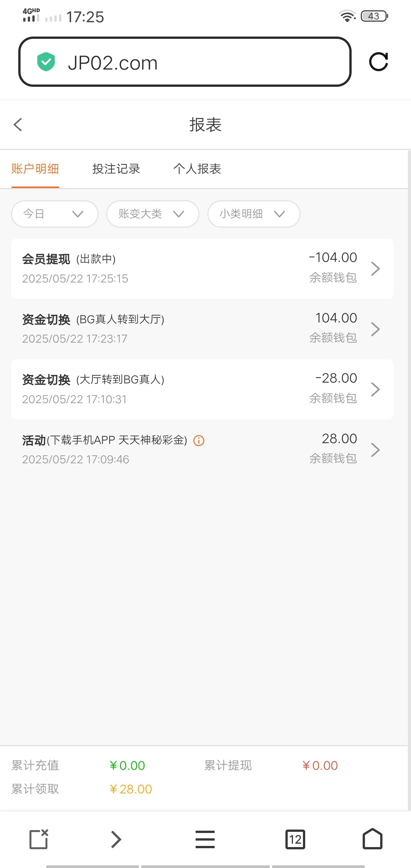Open the BG真人转到大厅 transfer record
The height and width of the screenshot is (868, 411).
coord(202,329)
